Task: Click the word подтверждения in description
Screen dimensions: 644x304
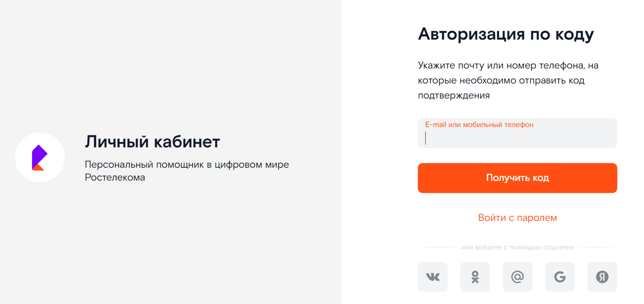Action: click(454, 95)
